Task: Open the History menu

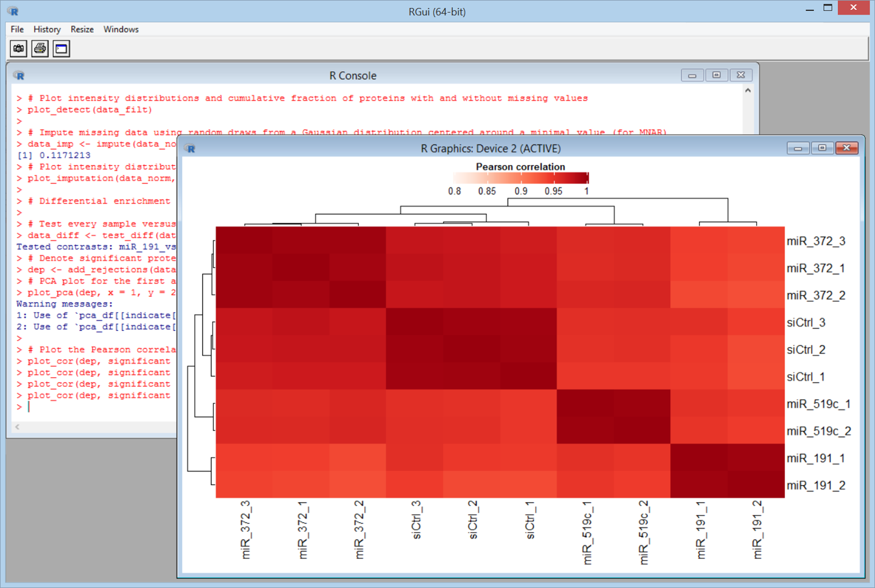Action: coord(47,29)
